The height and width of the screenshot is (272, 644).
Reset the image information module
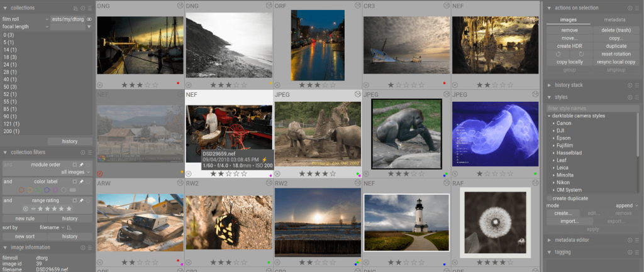click(x=83, y=248)
